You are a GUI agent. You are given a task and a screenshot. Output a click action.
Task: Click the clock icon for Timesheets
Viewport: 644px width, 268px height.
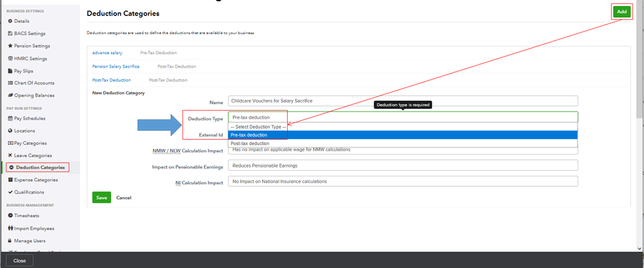pyautogui.click(x=10, y=216)
